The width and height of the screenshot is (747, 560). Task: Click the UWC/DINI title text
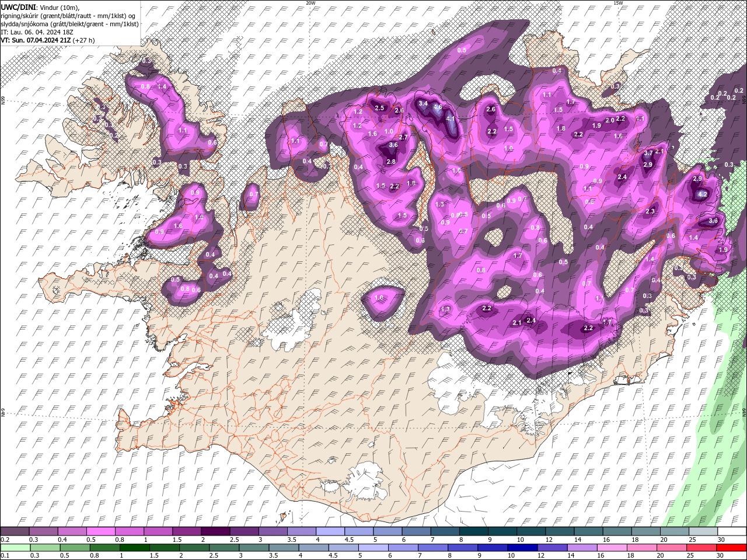coord(19,6)
